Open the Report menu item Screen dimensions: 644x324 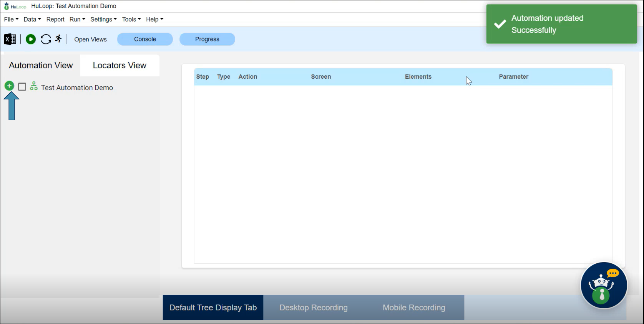click(x=55, y=19)
